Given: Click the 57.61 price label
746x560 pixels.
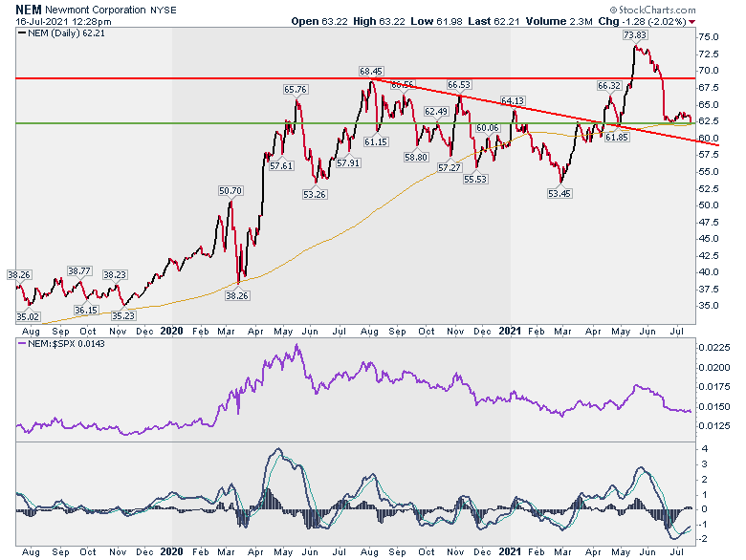Looking at the screenshot, I should 281,166.
